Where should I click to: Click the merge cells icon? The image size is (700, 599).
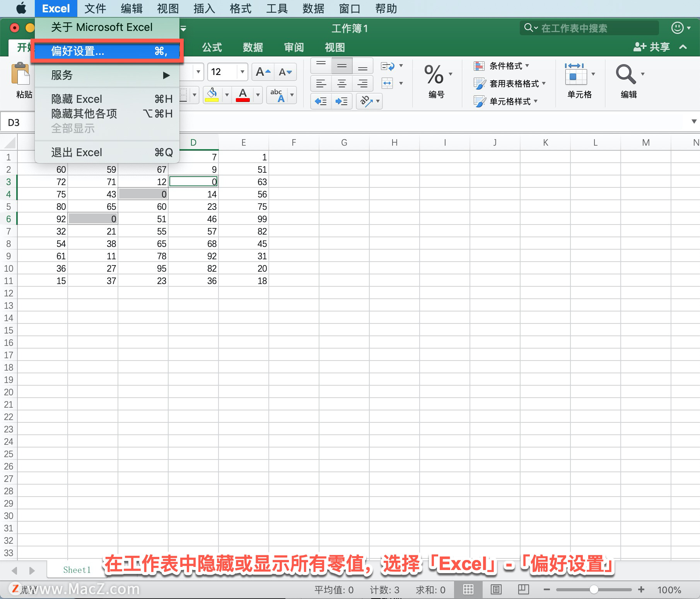coord(388,83)
